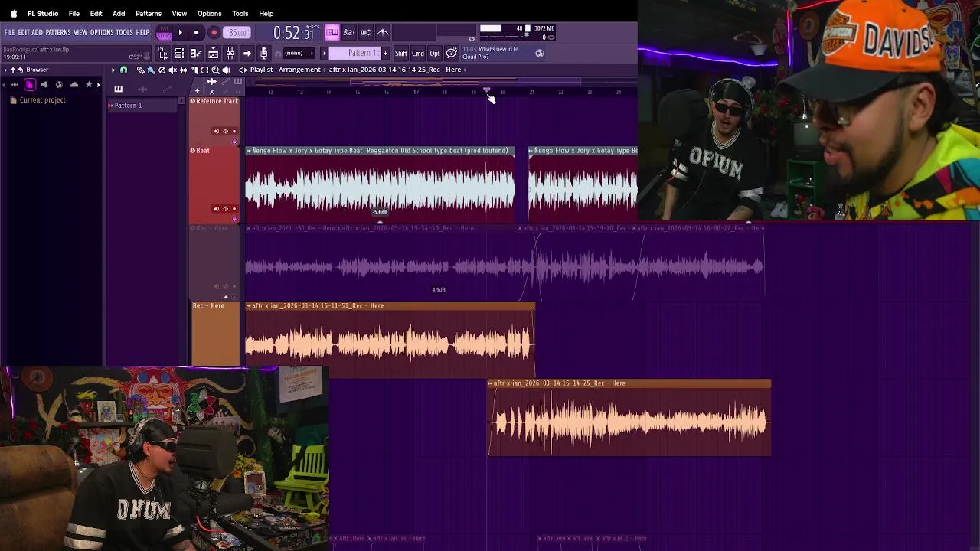
Task: Open the Piano Roll from toolbar
Action: 196,53
